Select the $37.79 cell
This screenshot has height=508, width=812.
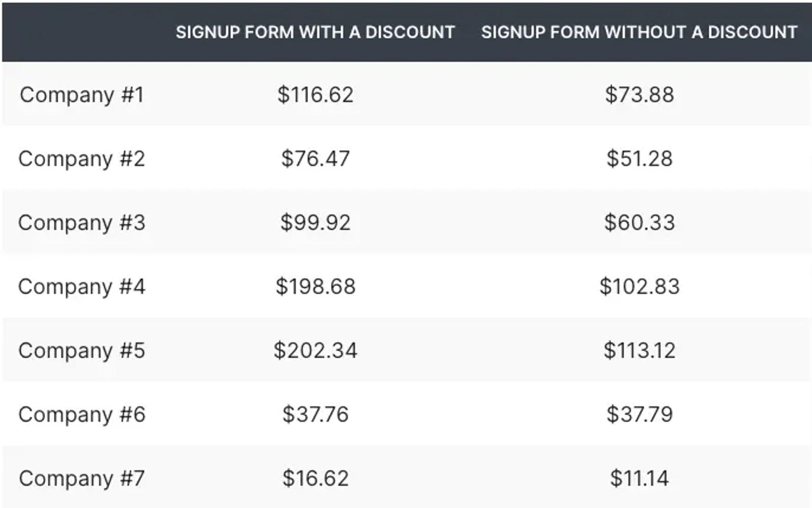(639, 415)
